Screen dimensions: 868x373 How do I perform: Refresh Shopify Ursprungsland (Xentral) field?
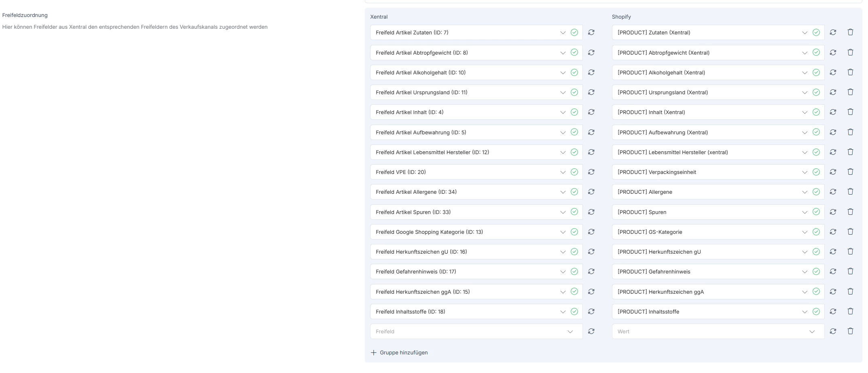click(833, 92)
